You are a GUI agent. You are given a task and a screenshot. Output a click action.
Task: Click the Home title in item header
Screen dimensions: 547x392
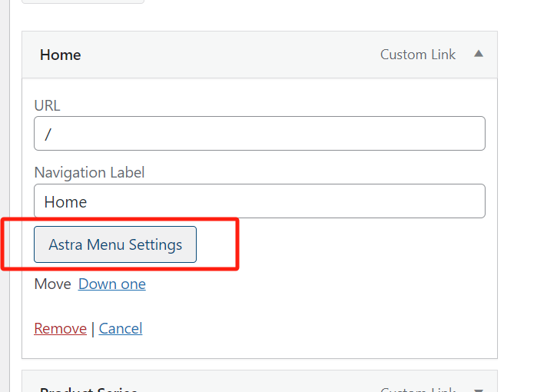click(60, 55)
